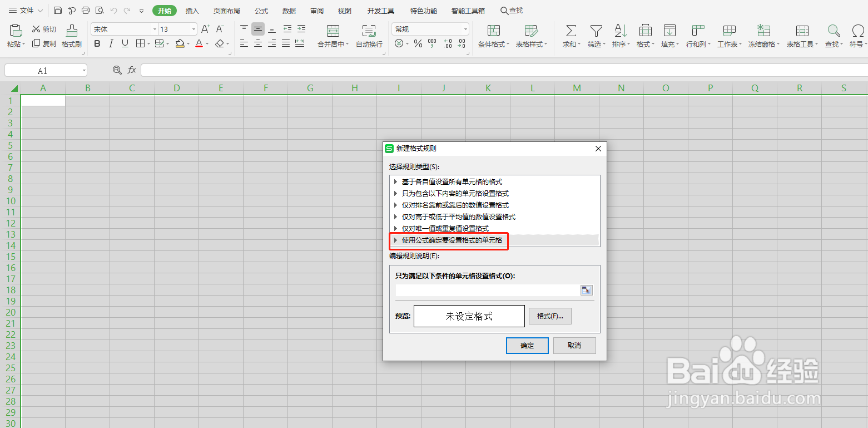
Task: Toggle underline formatting
Action: pos(125,43)
